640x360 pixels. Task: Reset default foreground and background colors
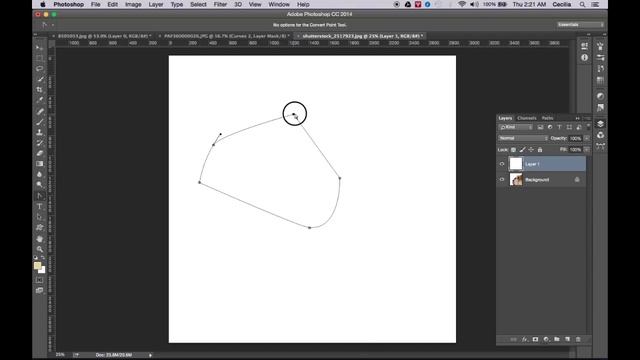[x=36, y=258]
